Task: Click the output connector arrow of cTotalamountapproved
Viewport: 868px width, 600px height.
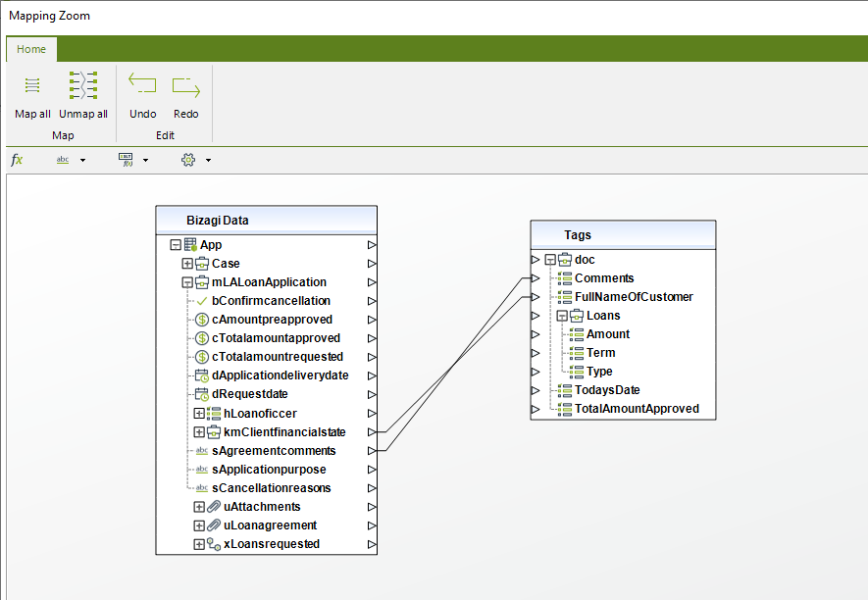Action: point(372,338)
